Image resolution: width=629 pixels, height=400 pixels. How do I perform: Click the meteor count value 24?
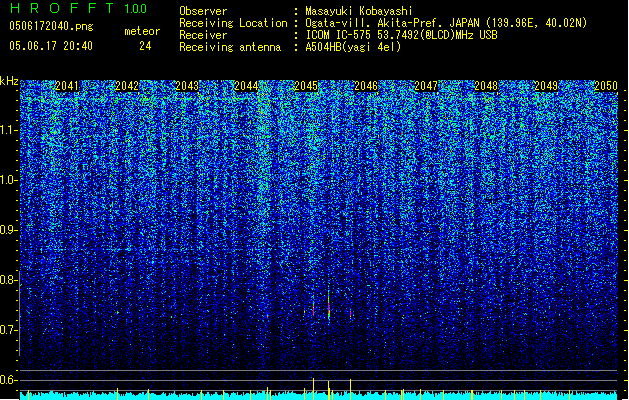pos(145,46)
